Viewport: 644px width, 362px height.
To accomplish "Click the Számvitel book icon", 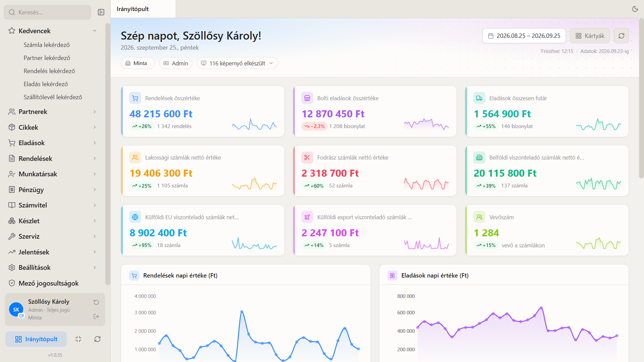I will [12, 205].
